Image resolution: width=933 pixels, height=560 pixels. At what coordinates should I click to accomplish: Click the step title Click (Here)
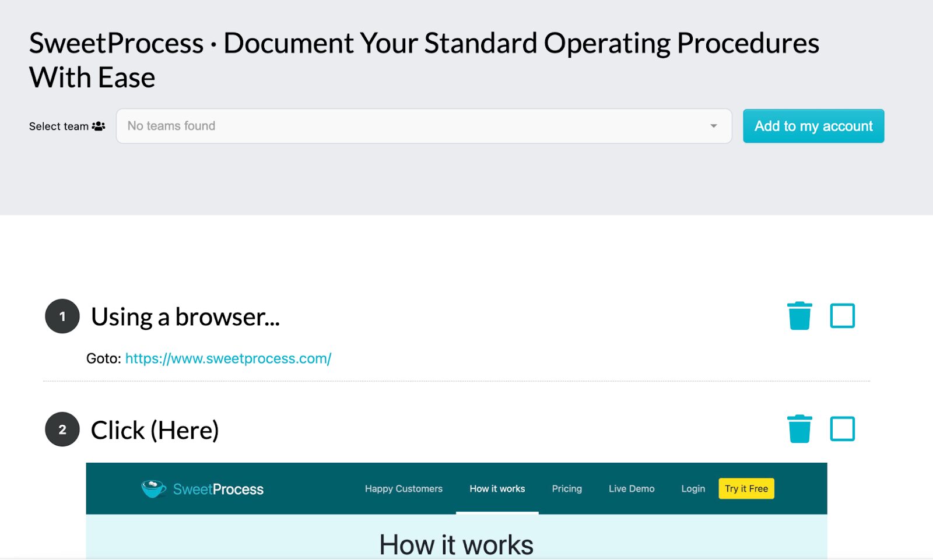pyautogui.click(x=155, y=429)
